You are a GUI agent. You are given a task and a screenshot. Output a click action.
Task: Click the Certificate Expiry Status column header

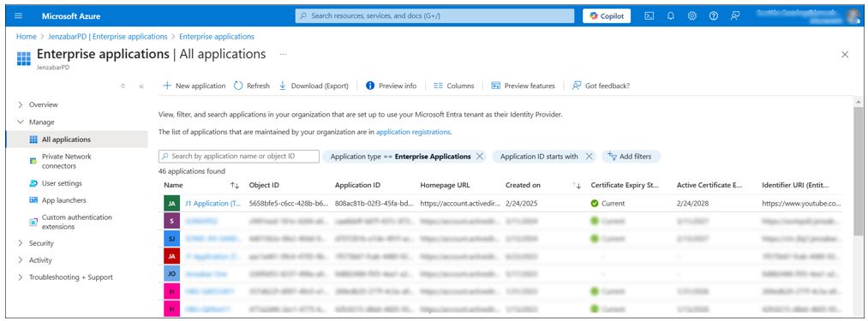click(x=626, y=186)
